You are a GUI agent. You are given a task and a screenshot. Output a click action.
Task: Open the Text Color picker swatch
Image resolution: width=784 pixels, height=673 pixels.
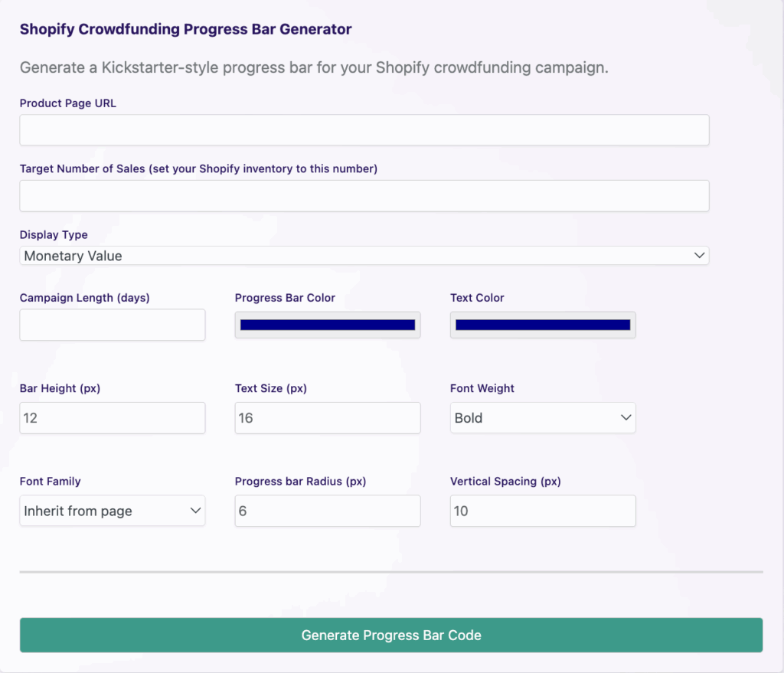click(x=543, y=325)
